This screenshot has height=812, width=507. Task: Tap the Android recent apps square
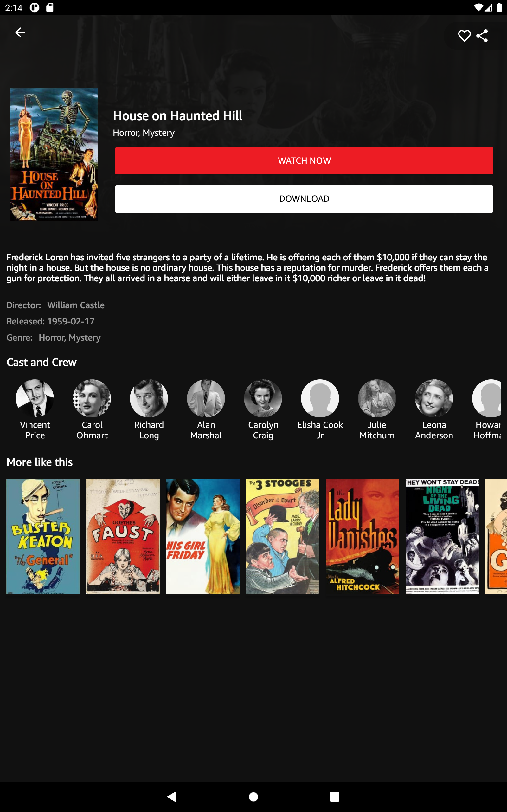point(334,796)
